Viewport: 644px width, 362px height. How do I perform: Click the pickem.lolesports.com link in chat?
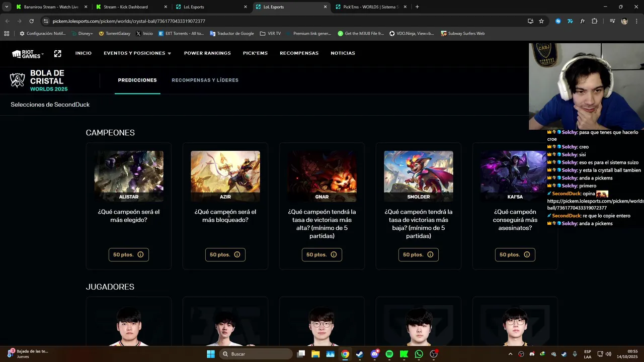[x=595, y=204]
